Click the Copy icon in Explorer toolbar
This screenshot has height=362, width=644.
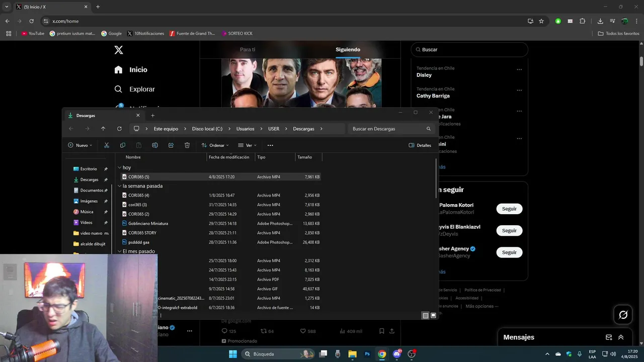(123, 145)
